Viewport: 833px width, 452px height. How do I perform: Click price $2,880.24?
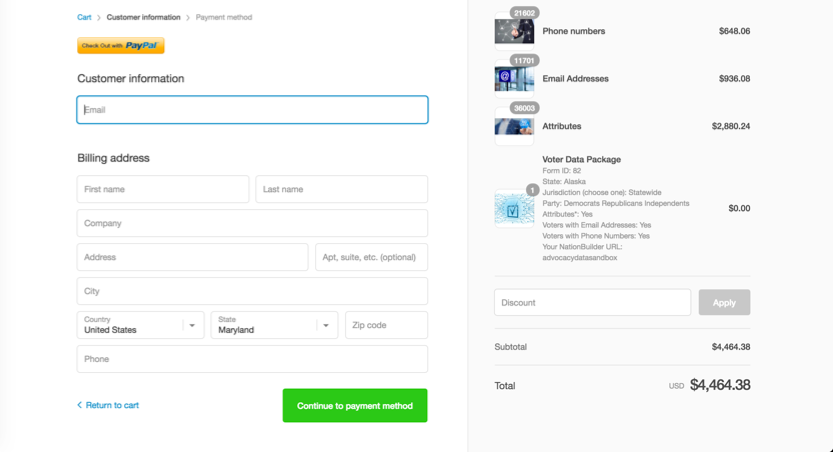tap(731, 126)
